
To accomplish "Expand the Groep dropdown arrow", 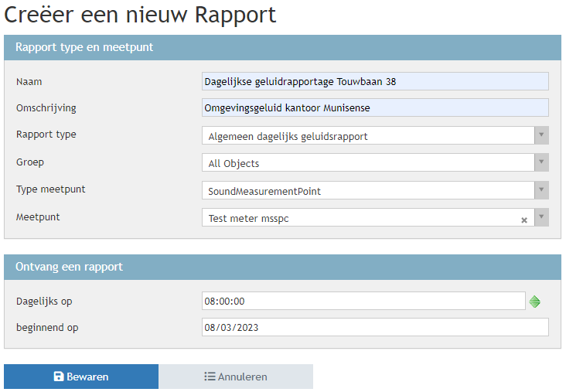I will [541, 163].
